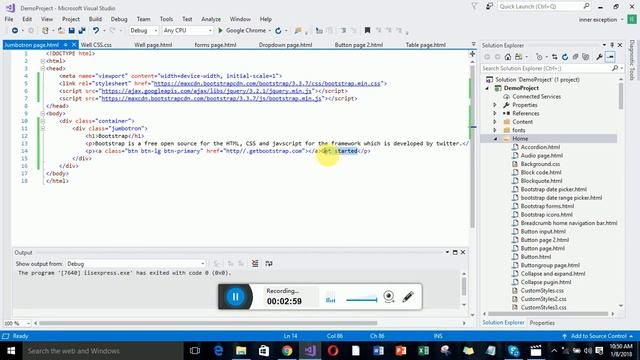640x360 pixels.
Task: Open the Analyze menu
Action: (x=211, y=19)
